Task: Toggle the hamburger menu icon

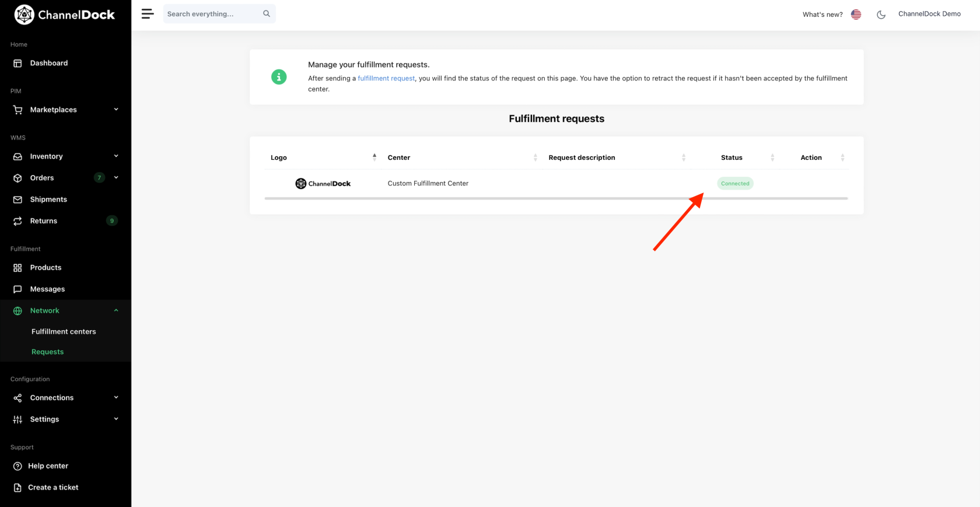Action: pyautogui.click(x=148, y=13)
